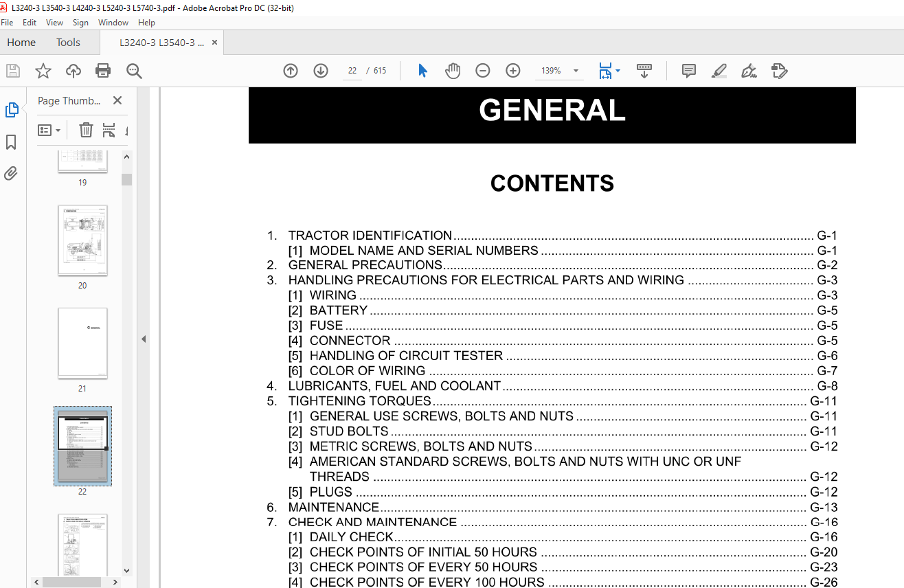Click GENERAL PRECAUTIONS contents entry
This screenshot has height=588, width=904.
coord(365,265)
